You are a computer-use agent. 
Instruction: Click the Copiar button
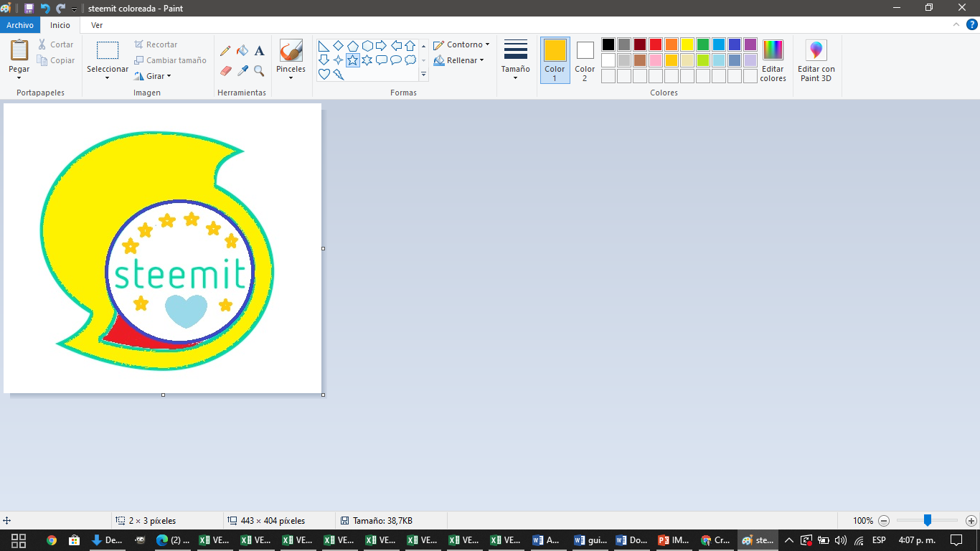(56, 60)
